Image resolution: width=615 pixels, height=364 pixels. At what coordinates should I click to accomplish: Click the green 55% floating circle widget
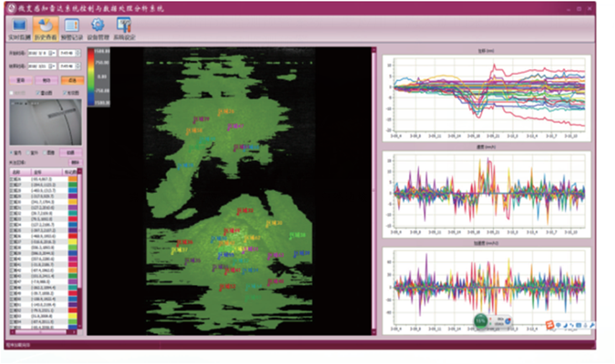tap(480, 320)
